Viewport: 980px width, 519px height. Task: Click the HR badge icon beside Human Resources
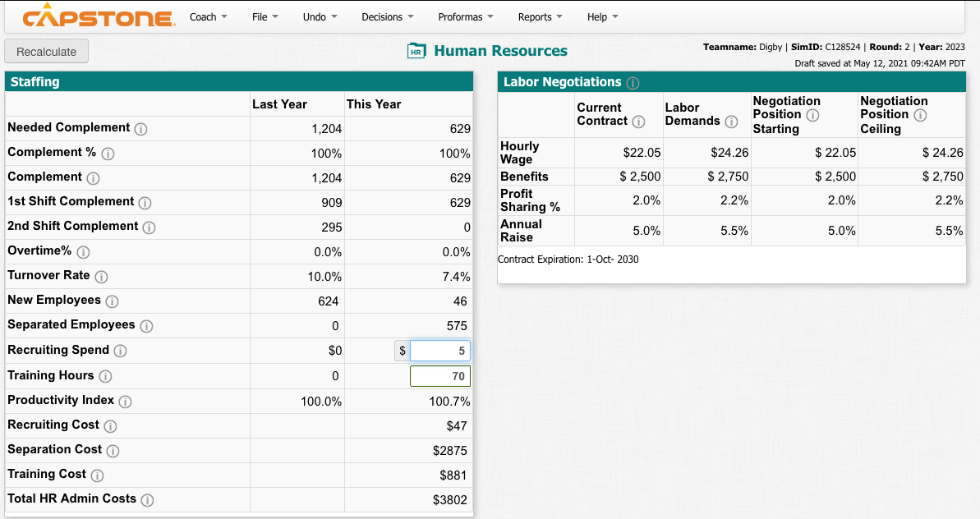417,50
